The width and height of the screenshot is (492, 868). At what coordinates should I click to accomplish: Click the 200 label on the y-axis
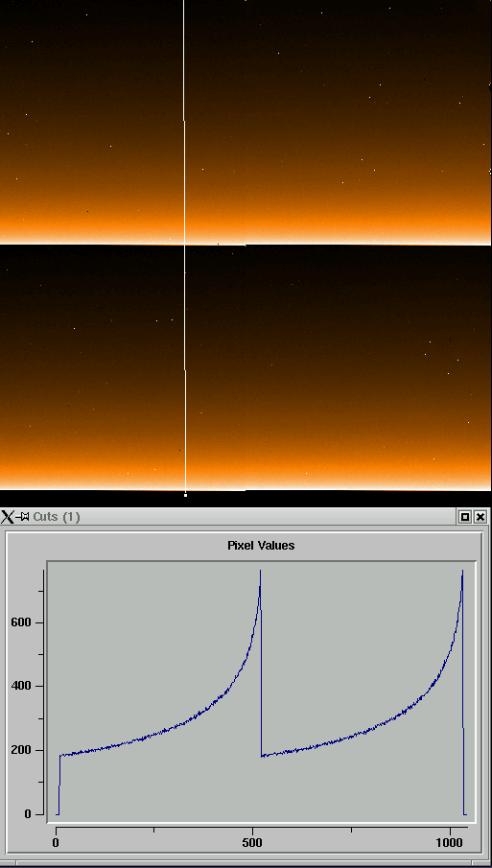coord(20,751)
